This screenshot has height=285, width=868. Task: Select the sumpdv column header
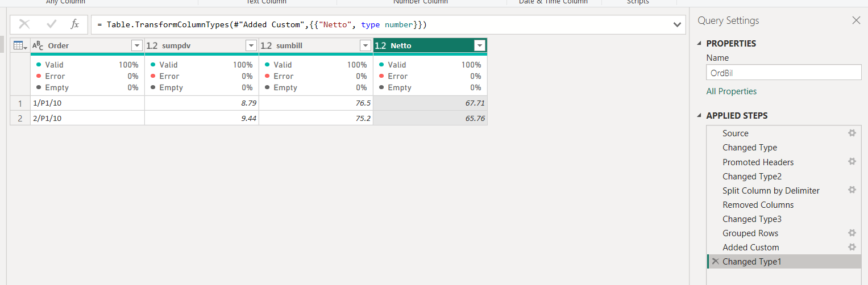202,45
